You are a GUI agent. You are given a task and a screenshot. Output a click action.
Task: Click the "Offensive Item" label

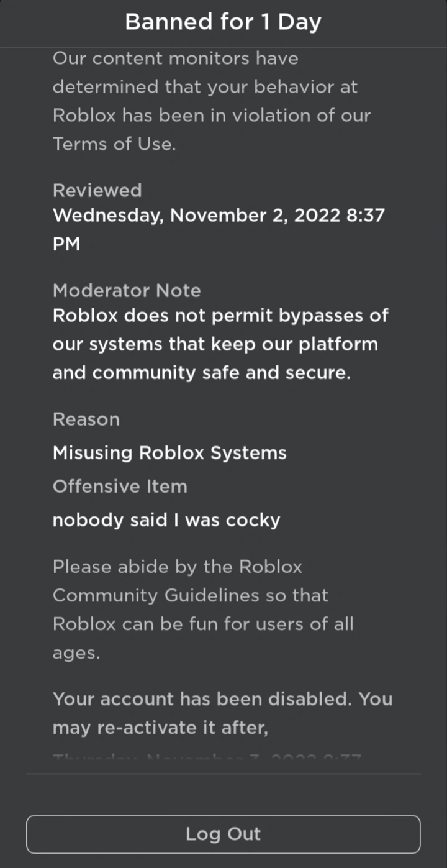(x=120, y=486)
